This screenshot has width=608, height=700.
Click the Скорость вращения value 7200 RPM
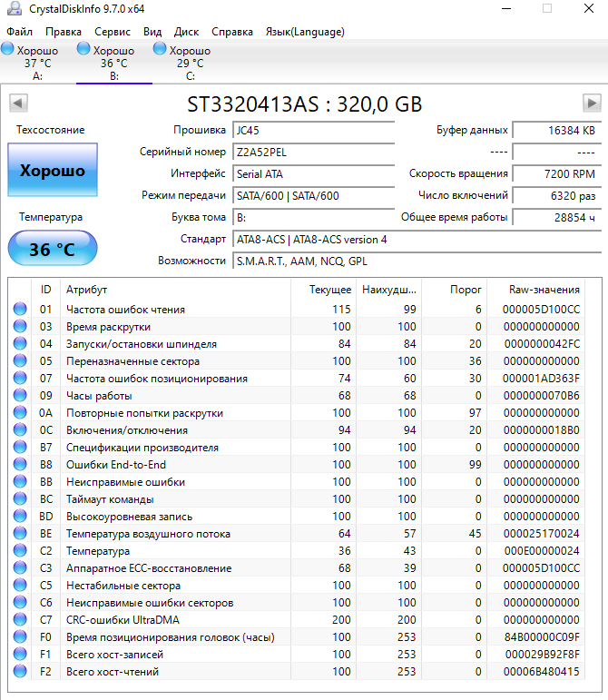click(x=557, y=174)
